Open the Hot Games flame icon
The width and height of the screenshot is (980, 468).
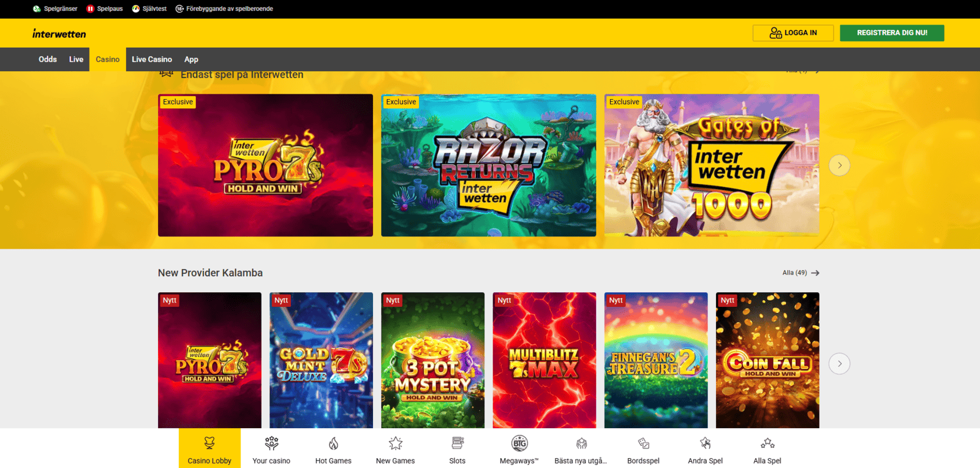(x=333, y=443)
